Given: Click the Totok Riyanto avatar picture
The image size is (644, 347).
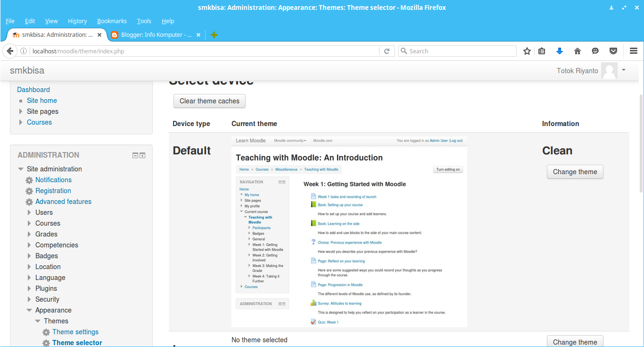Looking at the screenshot, I should click(610, 71).
